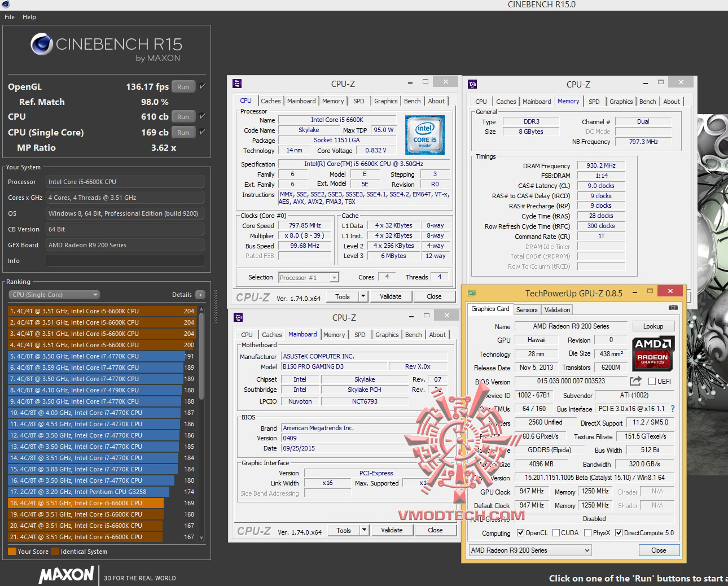
Task: Click the Lookup button in GPU-Z
Action: (x=653, y=326)
